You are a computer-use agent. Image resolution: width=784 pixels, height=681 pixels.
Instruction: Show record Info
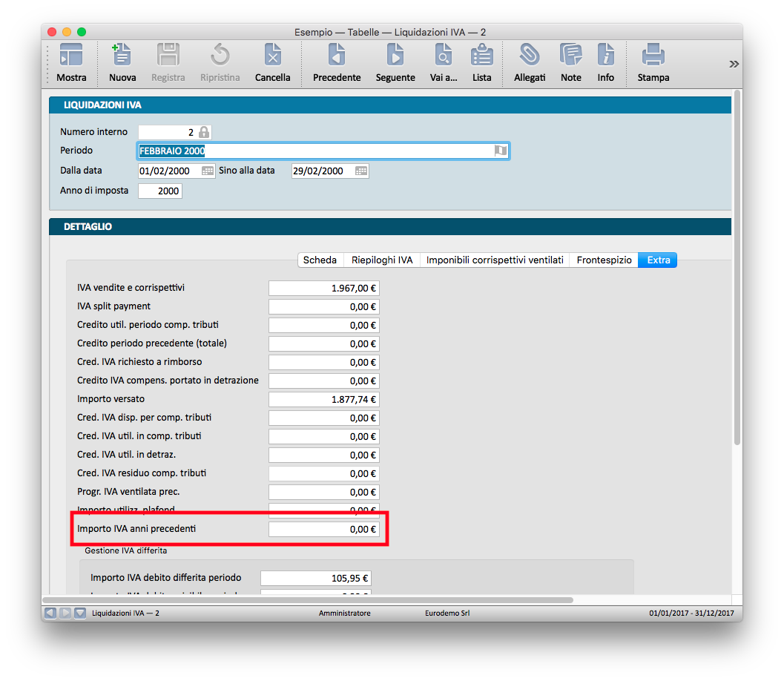pyautogui.click(x=605, y=56)
